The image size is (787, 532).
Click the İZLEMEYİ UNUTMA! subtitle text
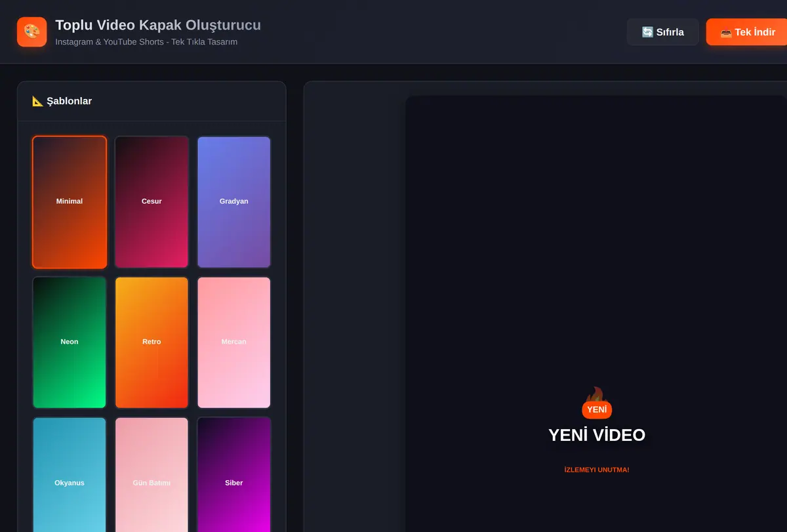(x=597, y=470)
